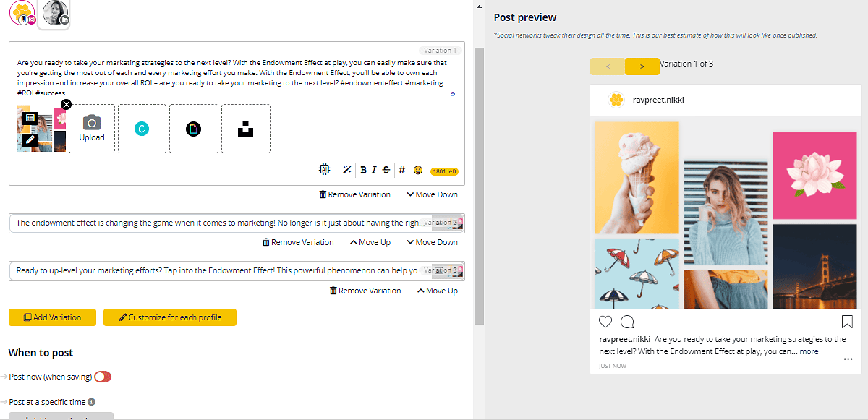Enable the Post now (when saving) toggle
This screenshot has height=420, width=868.
click(102, 376)
